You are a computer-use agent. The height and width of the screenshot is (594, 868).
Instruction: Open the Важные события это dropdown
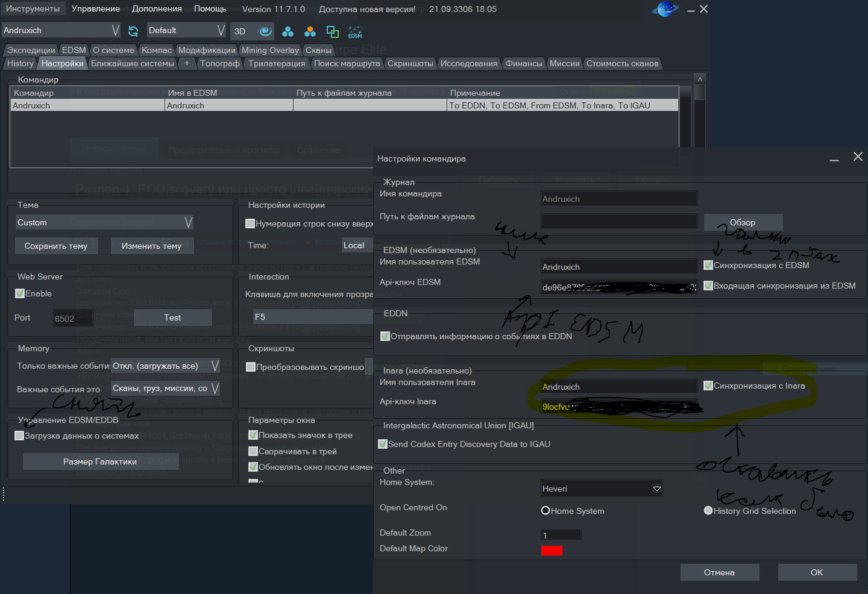point(165,389)
